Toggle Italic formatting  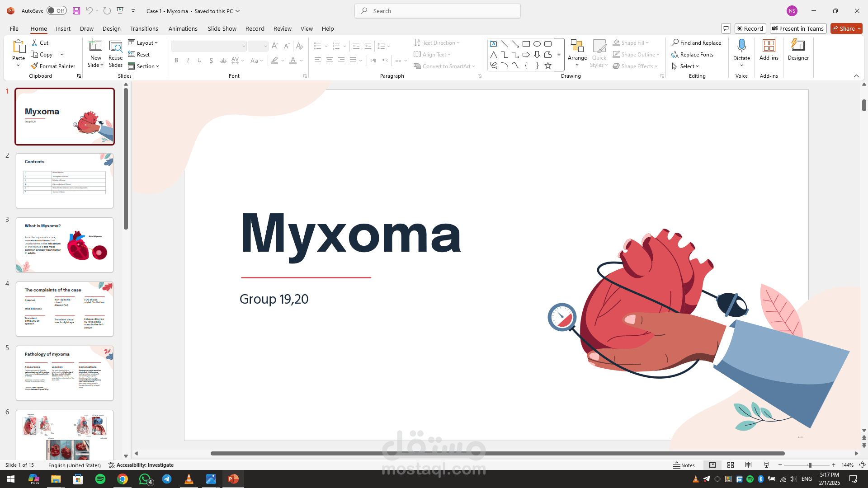188,61
